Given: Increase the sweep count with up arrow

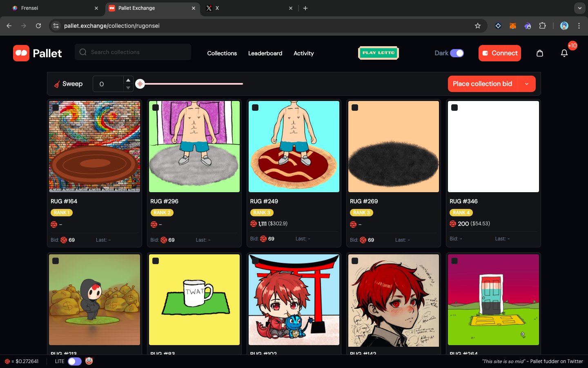Looking at the screenshot, I should pos(128,80).
